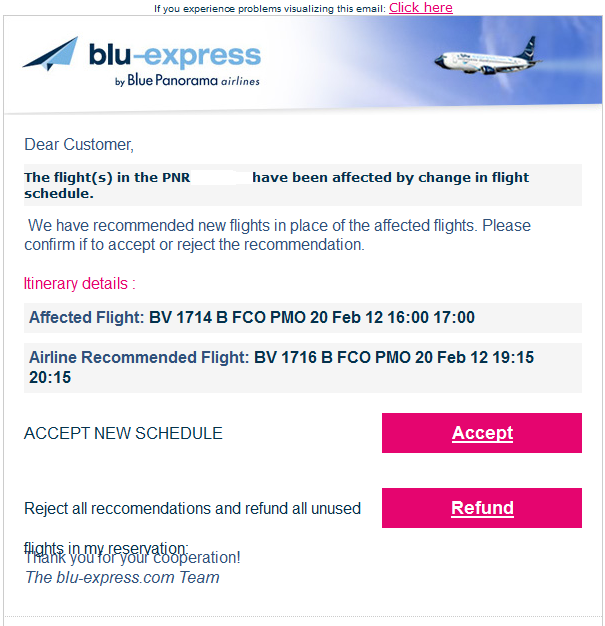
Task: Click the 'If you experience problems' notice text
Action: coord(270,9)
